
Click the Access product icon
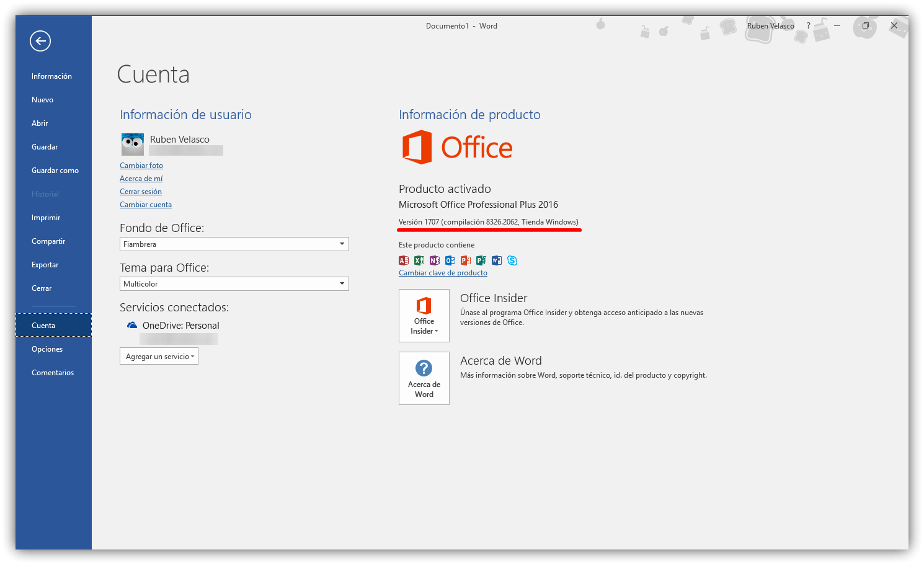coord(404,260)
